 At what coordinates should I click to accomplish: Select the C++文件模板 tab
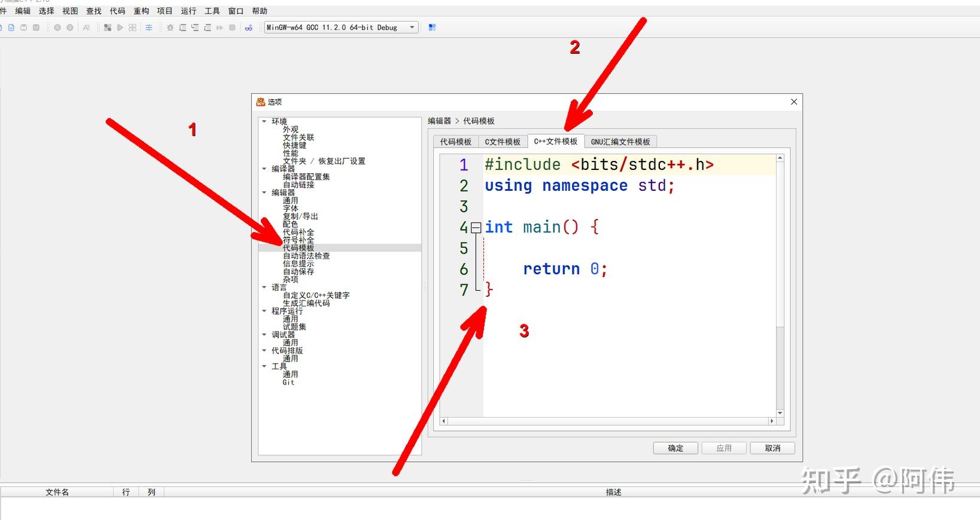tap(556, 141)
